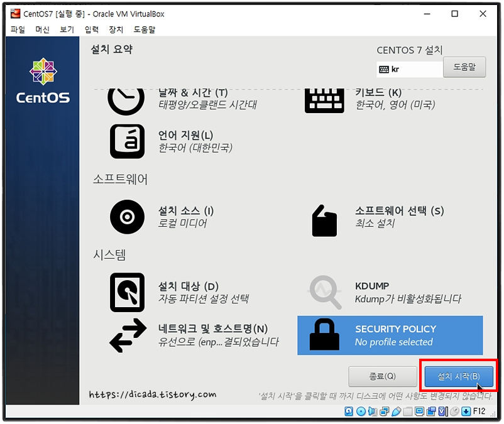Click the CENTOS 7 설치 title text
The width and height of the screenshot is (504, 424).
410,50
